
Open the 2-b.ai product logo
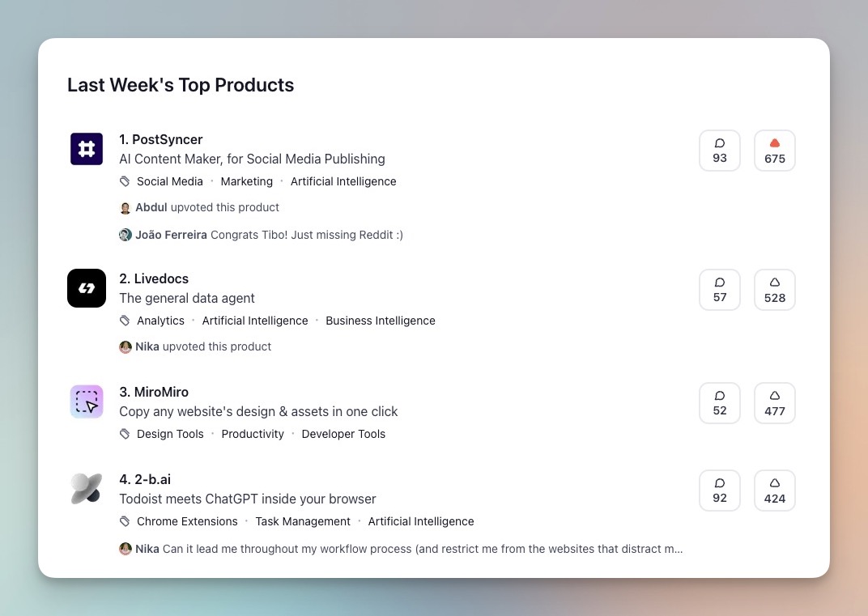(87, 489)
